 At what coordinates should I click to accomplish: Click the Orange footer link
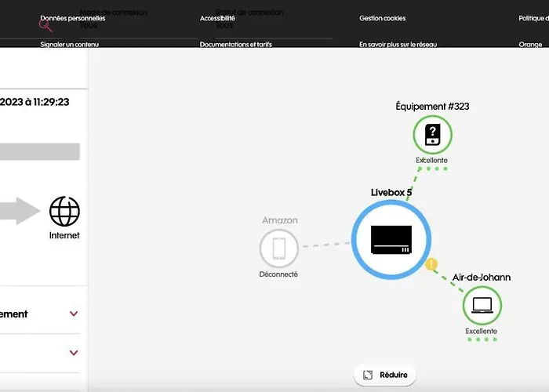530,45
